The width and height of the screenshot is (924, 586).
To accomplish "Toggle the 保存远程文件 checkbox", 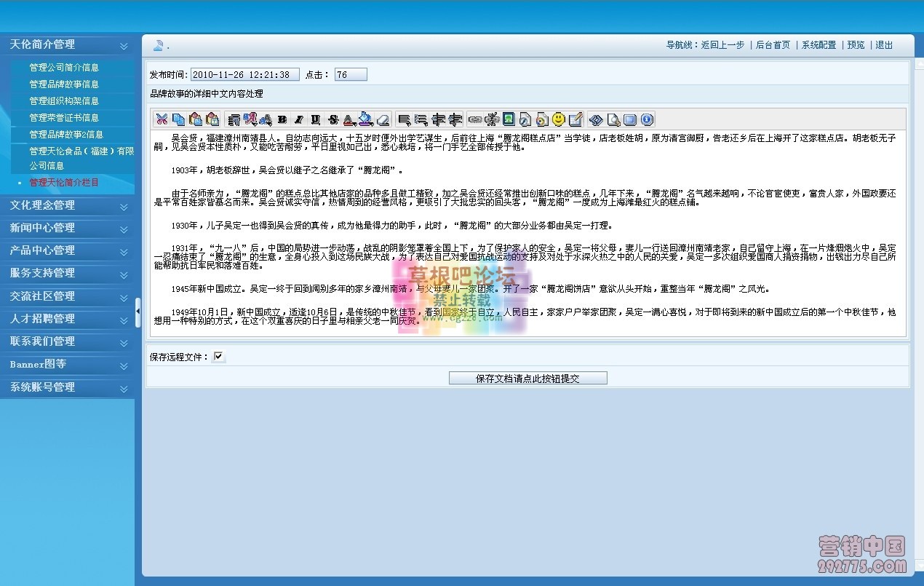I will (219, 357).
